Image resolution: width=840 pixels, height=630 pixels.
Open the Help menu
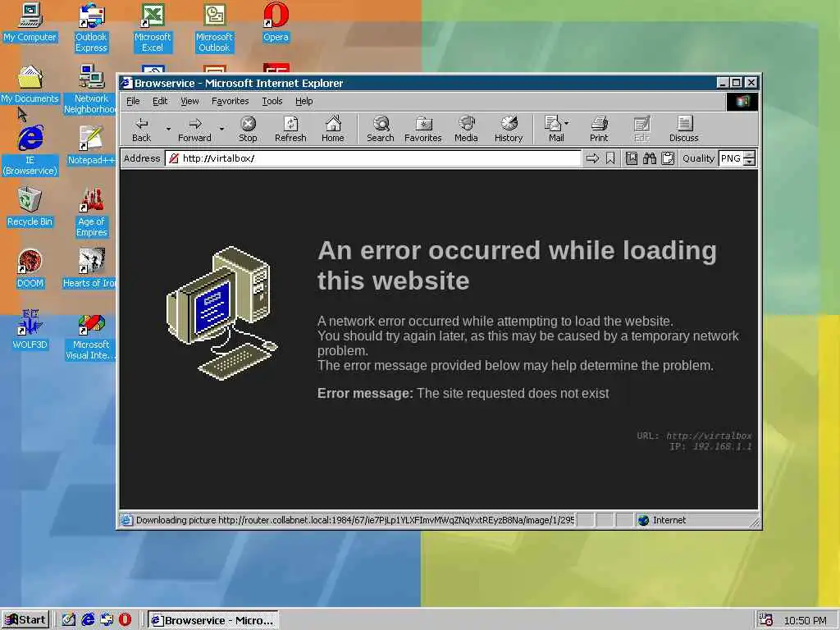click(304, 101)
